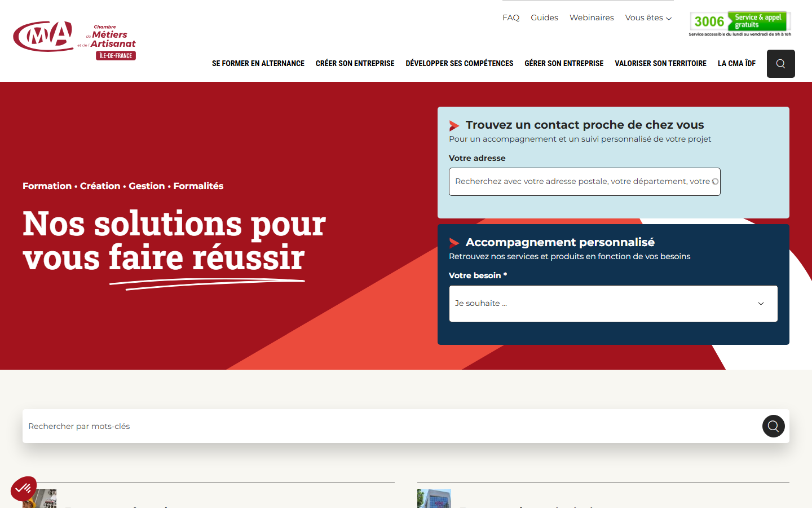Click the black search icon in header
This screenshot has height=508, width=812.
780,64
